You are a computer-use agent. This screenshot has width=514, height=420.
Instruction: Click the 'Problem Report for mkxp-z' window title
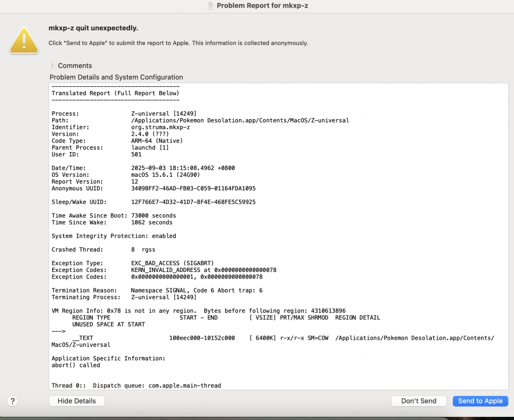(x=262, y=6)
